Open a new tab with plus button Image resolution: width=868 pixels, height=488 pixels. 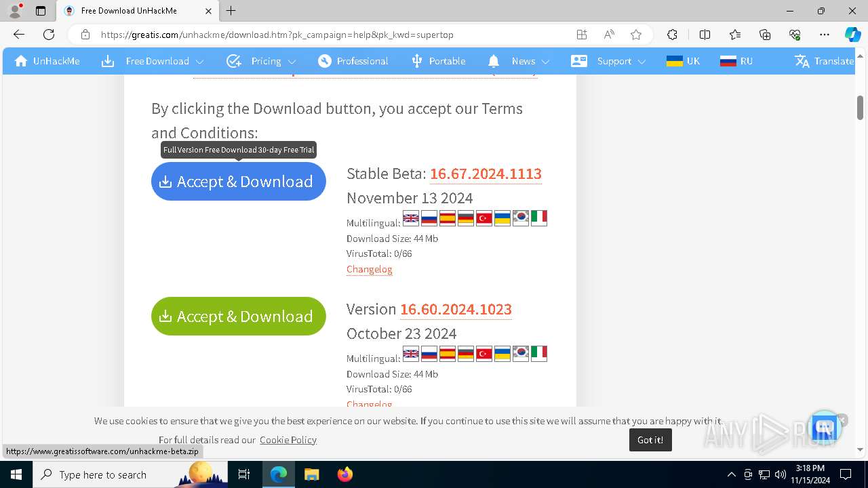coord(231,11)
